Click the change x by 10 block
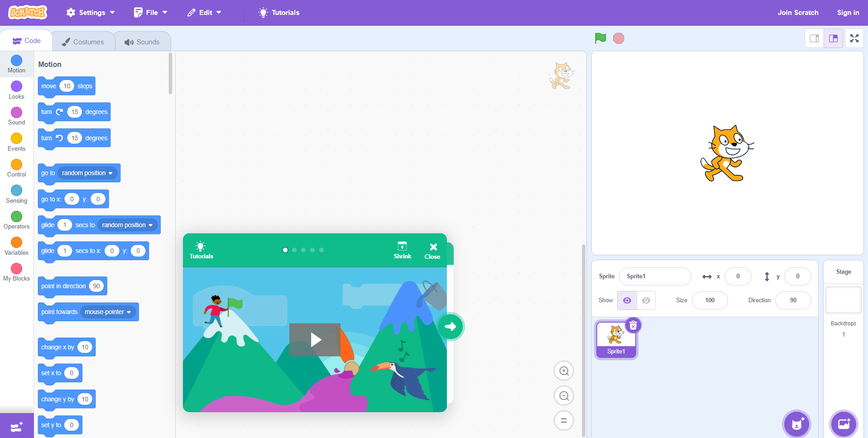The height and width of the screenshot is (438, 868). coord(67,348)
